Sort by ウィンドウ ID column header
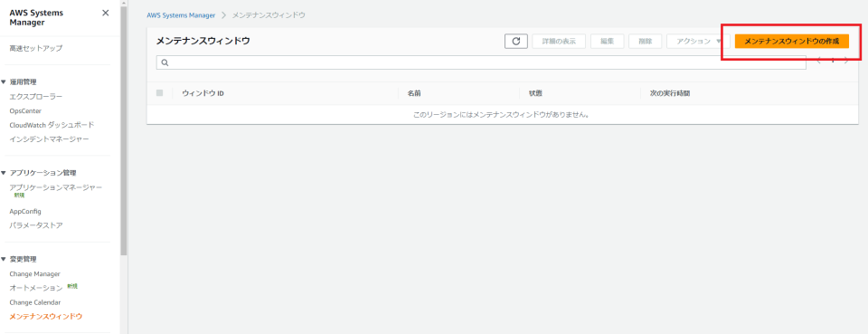Image resolution: width=868 pixels, height=334 pixels. 203,93
